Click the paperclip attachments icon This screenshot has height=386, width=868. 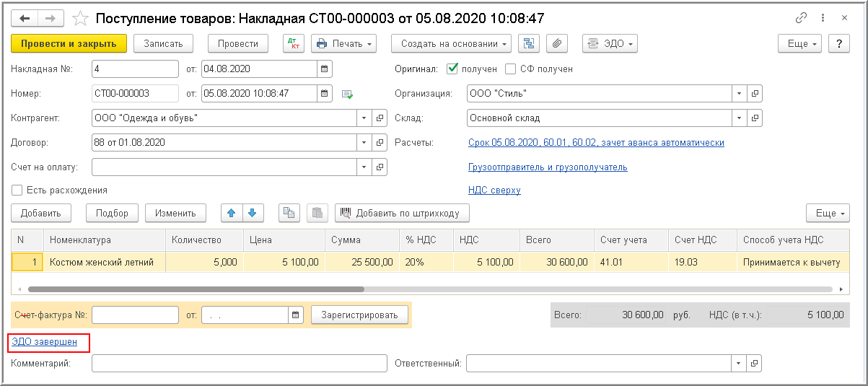pos(556,43)
